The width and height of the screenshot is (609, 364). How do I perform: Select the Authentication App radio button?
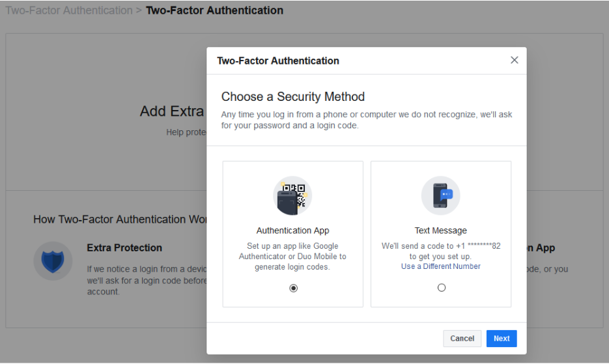(293, 288)
